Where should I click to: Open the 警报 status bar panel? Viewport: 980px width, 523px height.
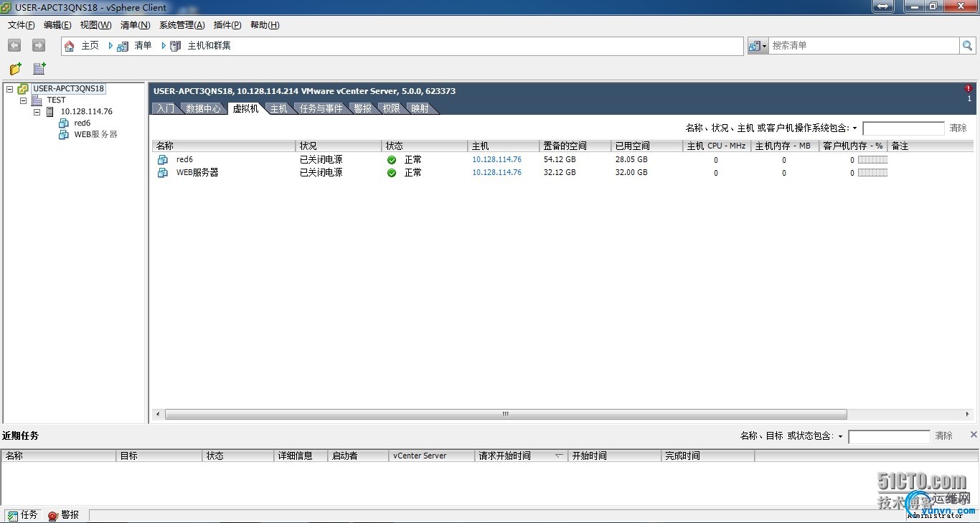[63, 515]
